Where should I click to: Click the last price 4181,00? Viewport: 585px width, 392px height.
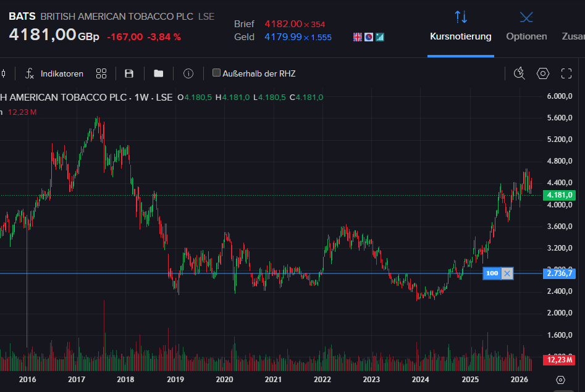click(43, 35)
